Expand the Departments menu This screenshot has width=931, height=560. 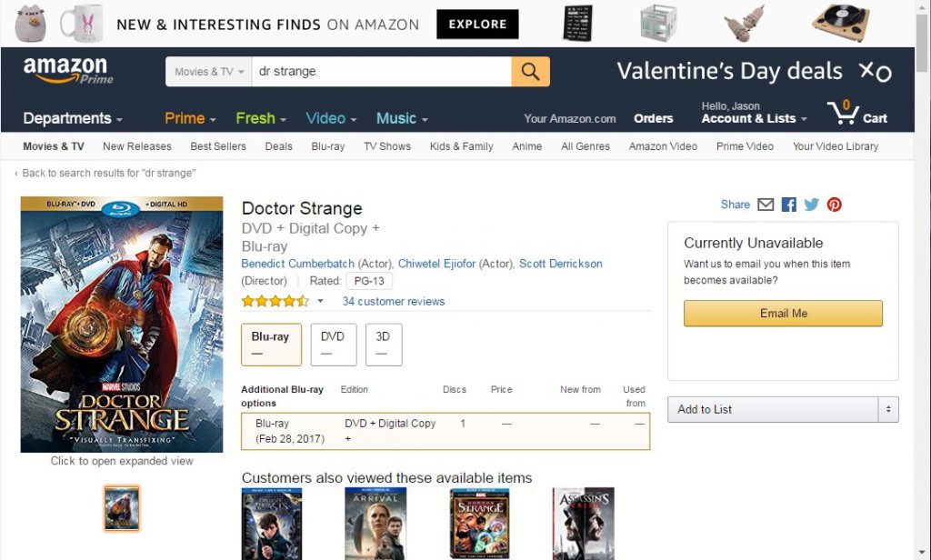point(73,118)
